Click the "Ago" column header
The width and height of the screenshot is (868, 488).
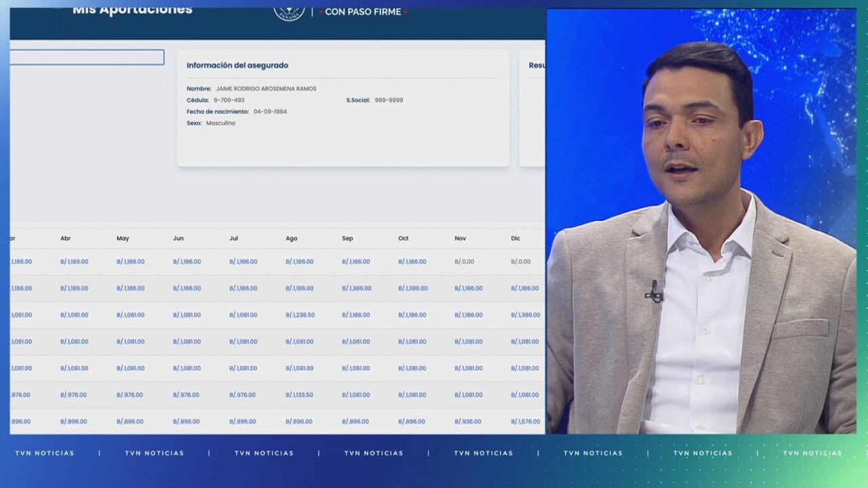tap(292, 239)
